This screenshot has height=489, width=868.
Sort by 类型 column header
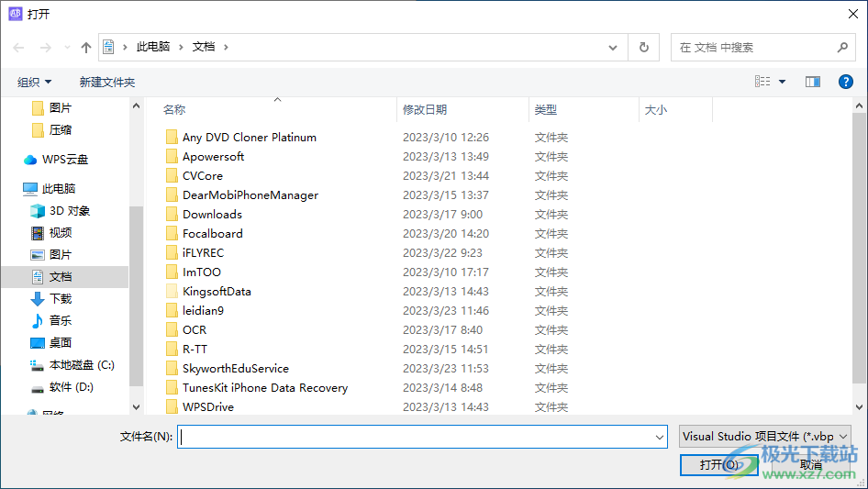pyautogui.click(x=546, y=110)
